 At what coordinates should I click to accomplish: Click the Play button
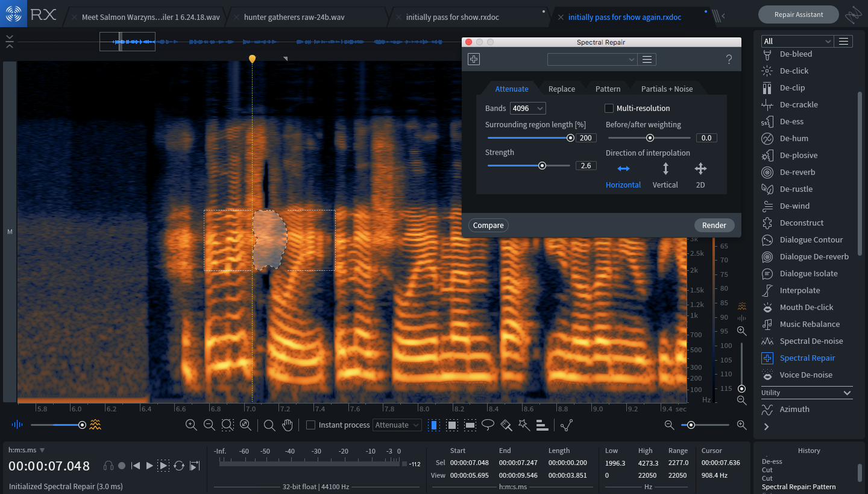(x=149, y=466)
